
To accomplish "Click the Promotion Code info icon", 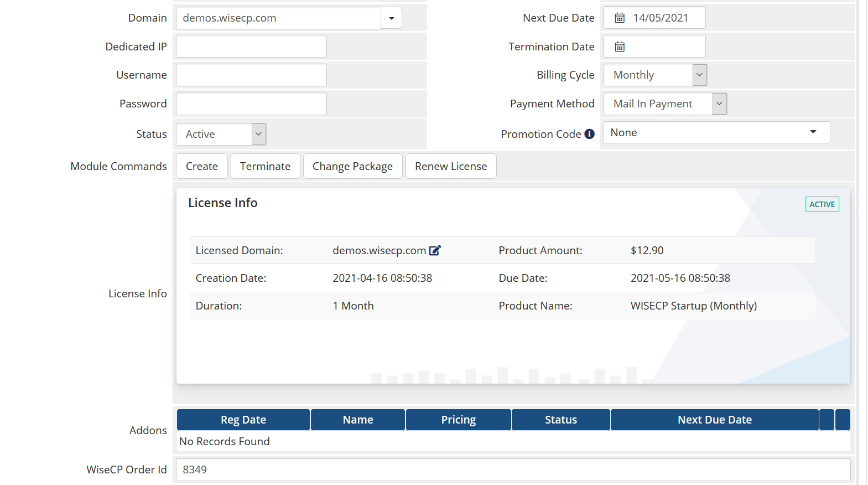I will point(589,134).
